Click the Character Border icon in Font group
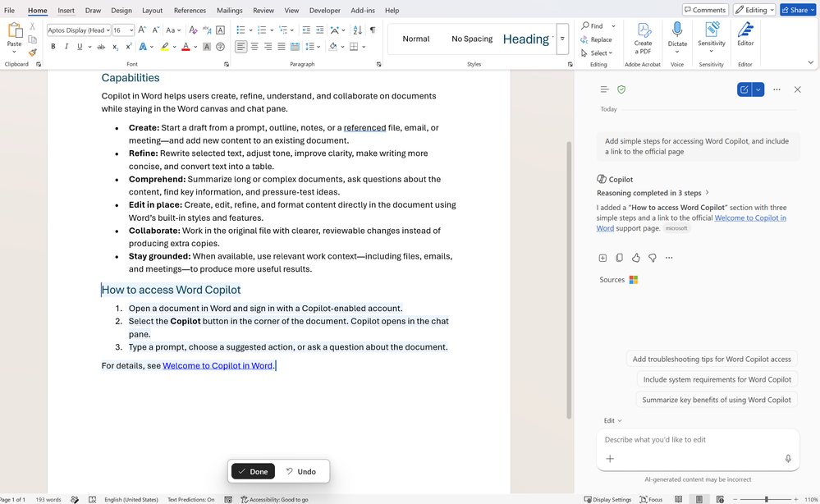The height and width of the screenshot is (504, 820). pos(220,30)
